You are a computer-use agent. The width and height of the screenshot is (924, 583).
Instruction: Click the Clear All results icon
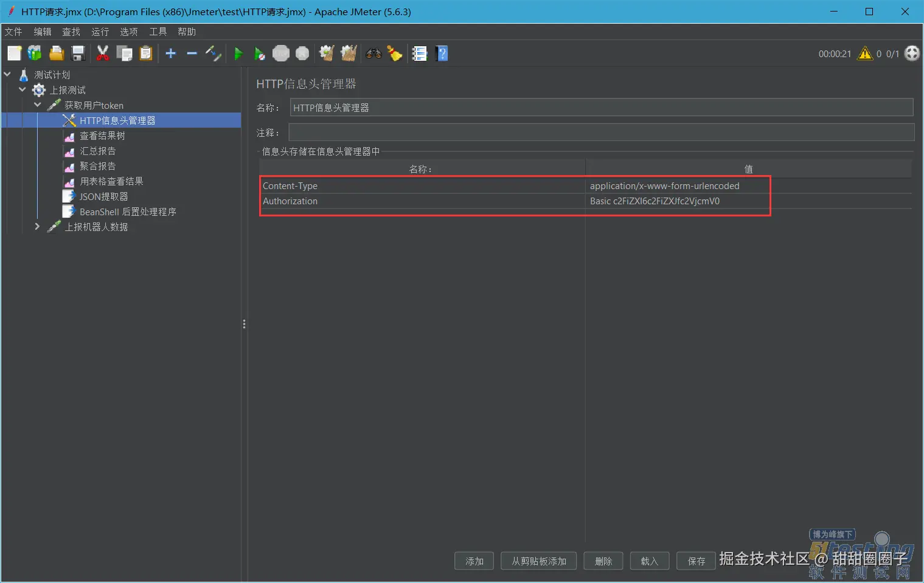coord(349,53)
